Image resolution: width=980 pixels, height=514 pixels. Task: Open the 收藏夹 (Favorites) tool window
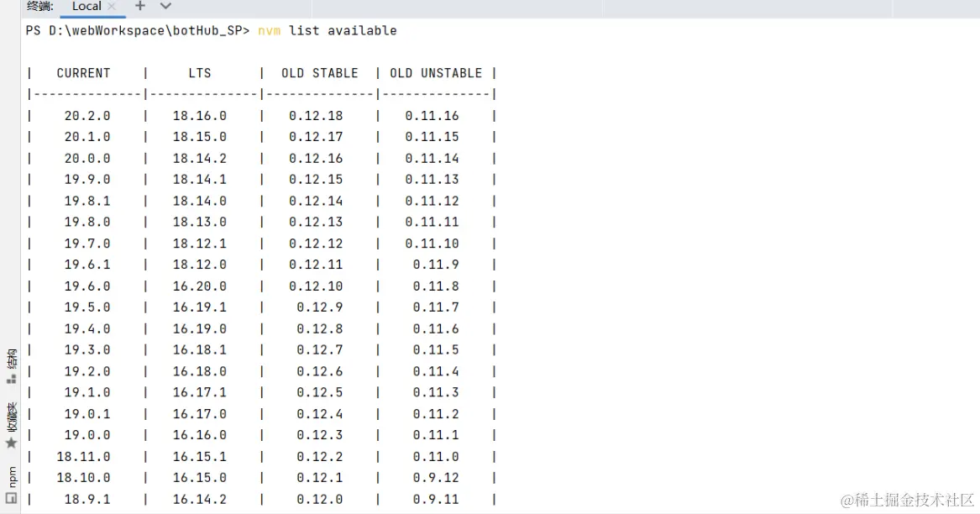pos(11,425)
